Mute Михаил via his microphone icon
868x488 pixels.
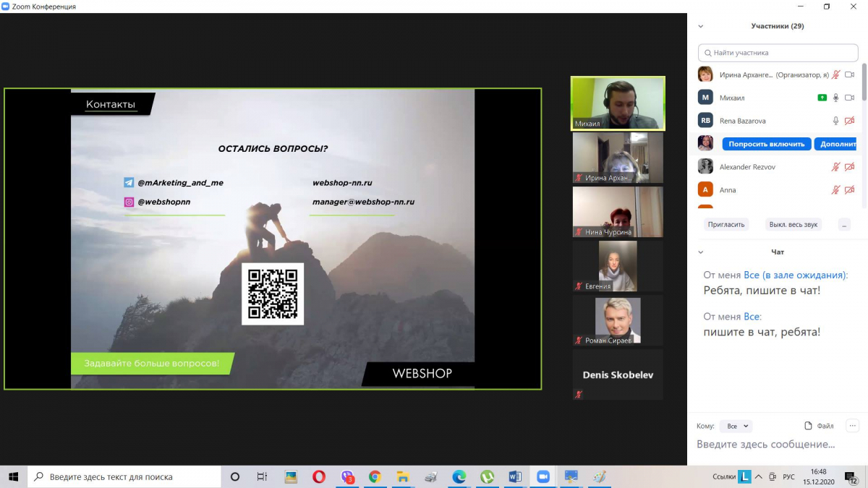(x=836, y=98)
